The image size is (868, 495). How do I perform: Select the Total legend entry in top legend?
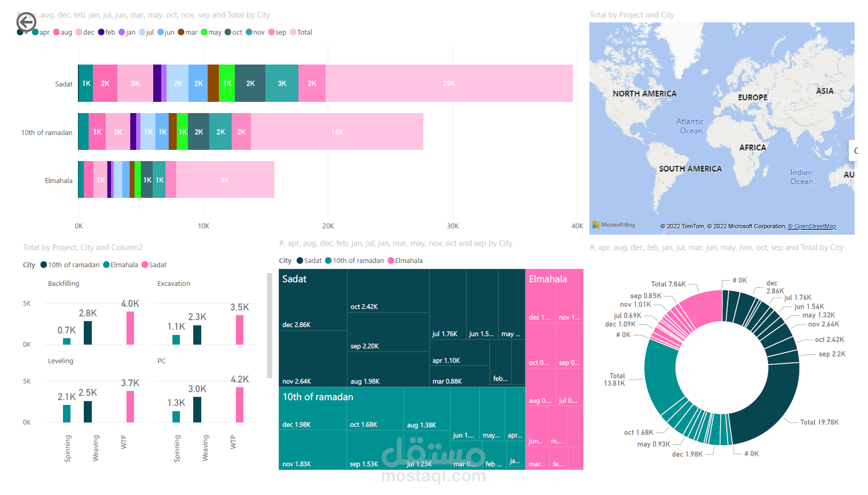(x=301, y=32)
